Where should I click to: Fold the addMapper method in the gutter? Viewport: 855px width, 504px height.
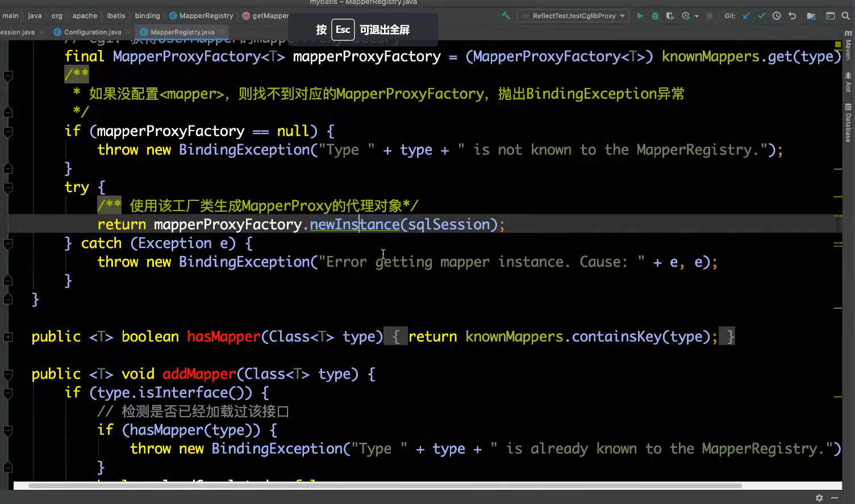click(x=8, y=375)
